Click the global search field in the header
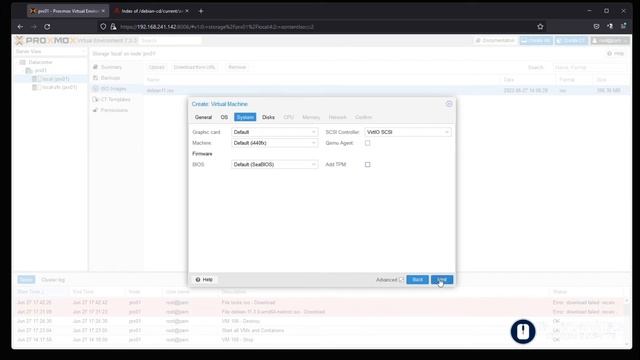The width and height of the screenshot is (640, 360). (x=171, y=40)
